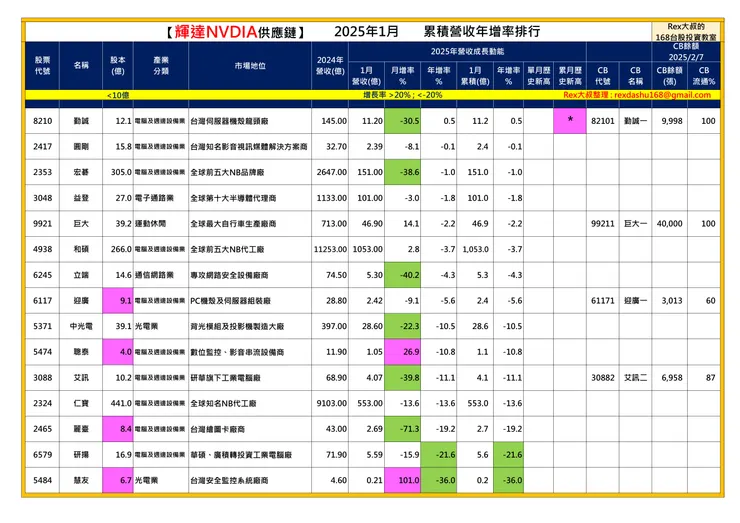The height and width of the screenshot is (523, 740).
Task: Click the green monthly growth cell '-38.6'
Action: pos(403,172)
